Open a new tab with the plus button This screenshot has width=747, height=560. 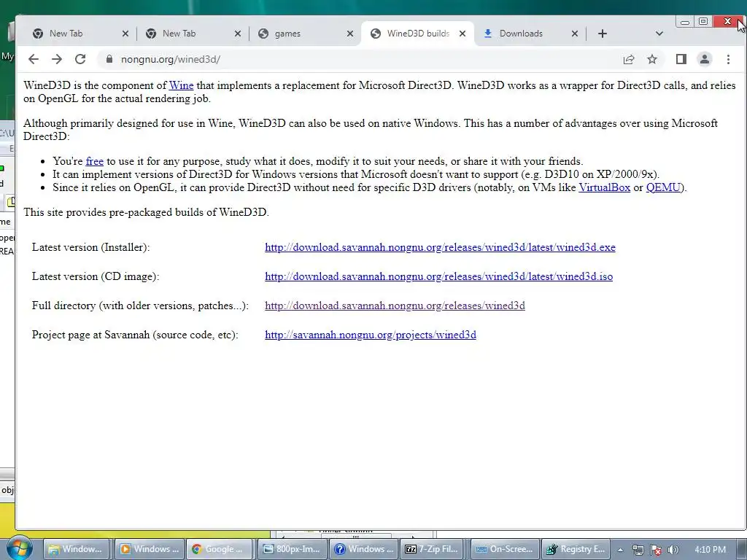coord(602,34)
